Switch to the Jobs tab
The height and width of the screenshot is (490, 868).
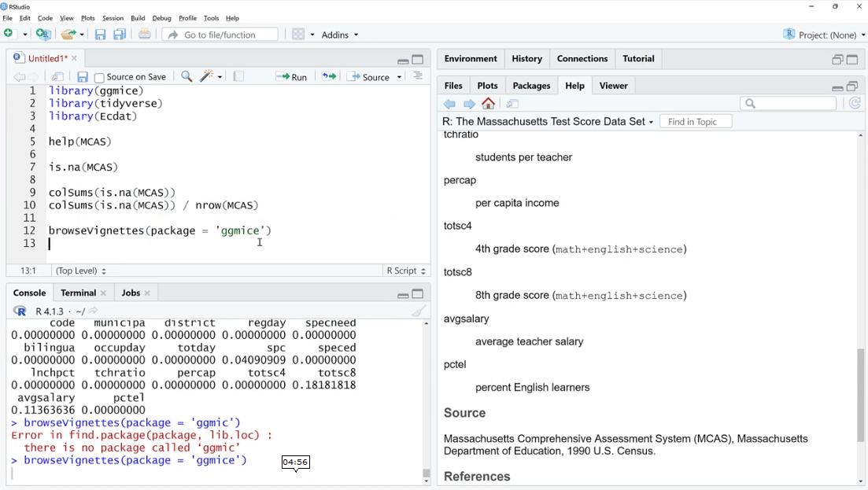pyautogui.click(x=131, y=293)
